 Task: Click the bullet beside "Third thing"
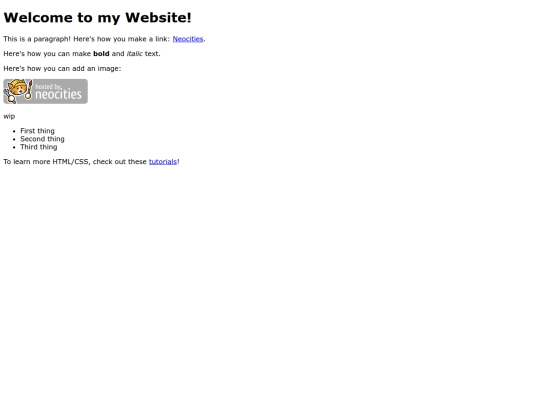14,147
